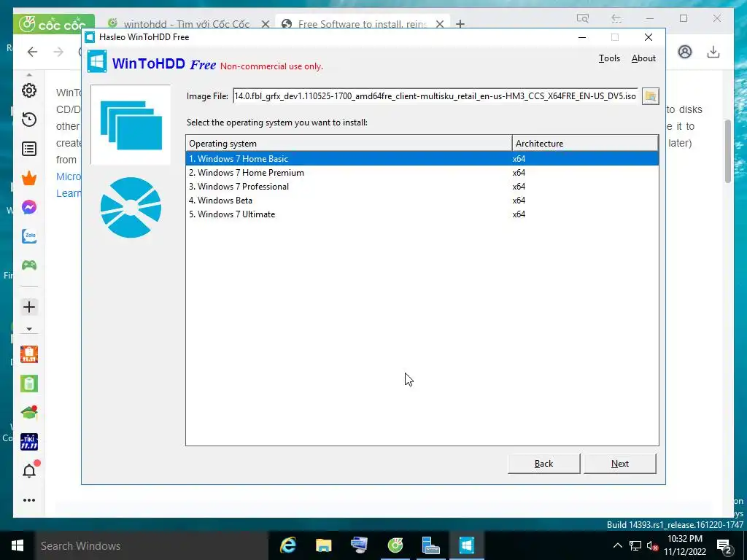This screenshot has width=747, height=560.
Task: Open reading list icon in Cốc Cốc sidebar
Action: [x=29, y=149]
